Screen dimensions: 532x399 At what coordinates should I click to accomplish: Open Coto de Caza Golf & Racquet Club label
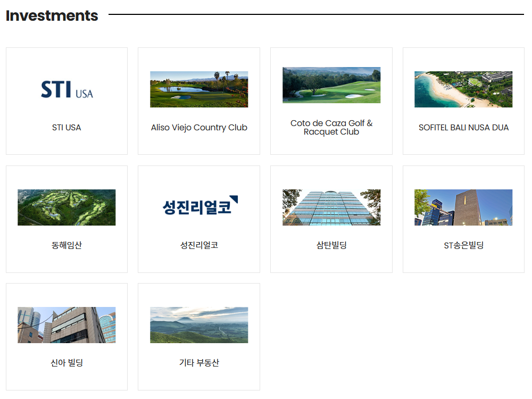[x=331, y=128]
